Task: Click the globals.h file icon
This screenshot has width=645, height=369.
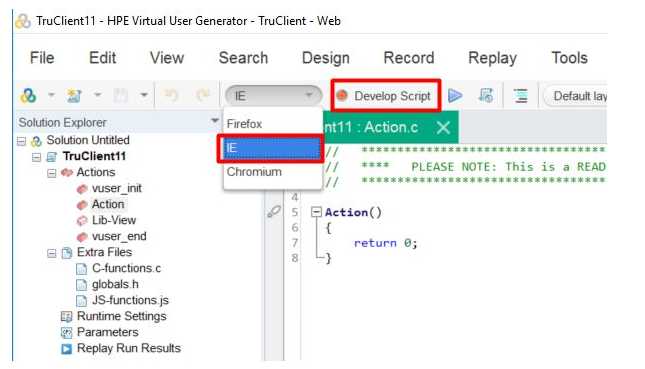Action: pyautogui.click(x=81, y=285)
